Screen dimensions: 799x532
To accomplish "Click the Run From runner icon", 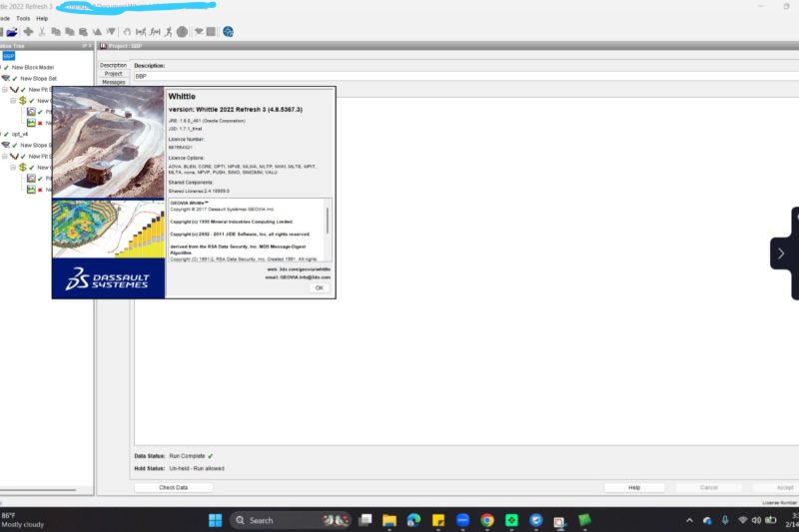I will click(x=155, y=32).
